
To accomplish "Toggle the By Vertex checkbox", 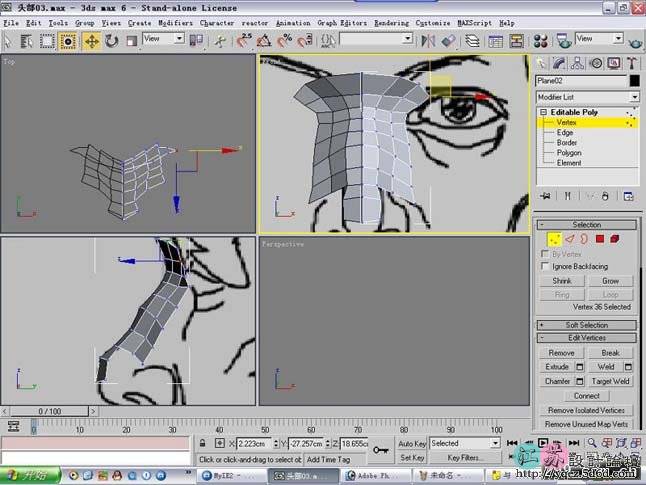I will coord(545,254).
